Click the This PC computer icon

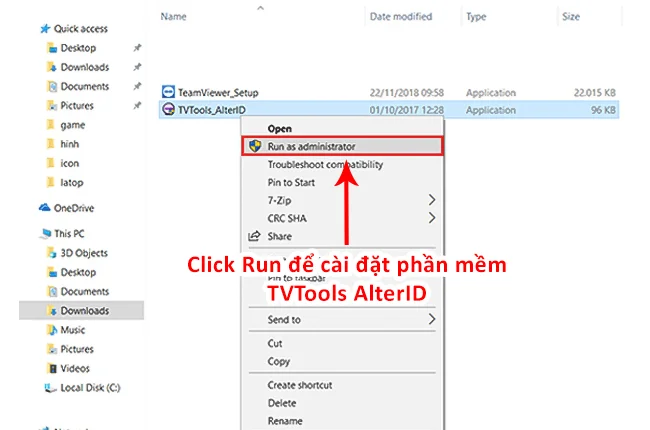(46, 234)
